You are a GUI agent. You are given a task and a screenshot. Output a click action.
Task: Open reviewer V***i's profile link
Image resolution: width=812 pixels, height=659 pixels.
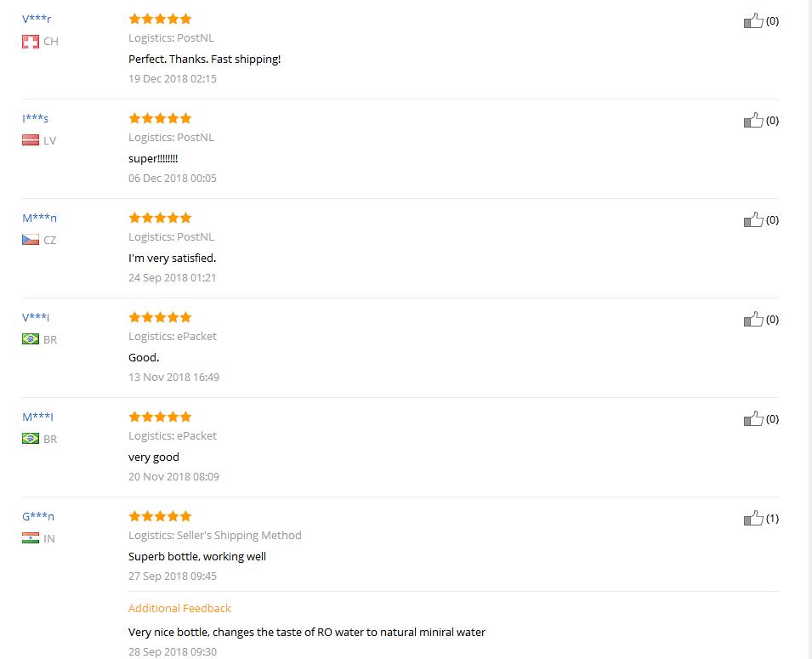pyautogui.click(x=36, y=317)
